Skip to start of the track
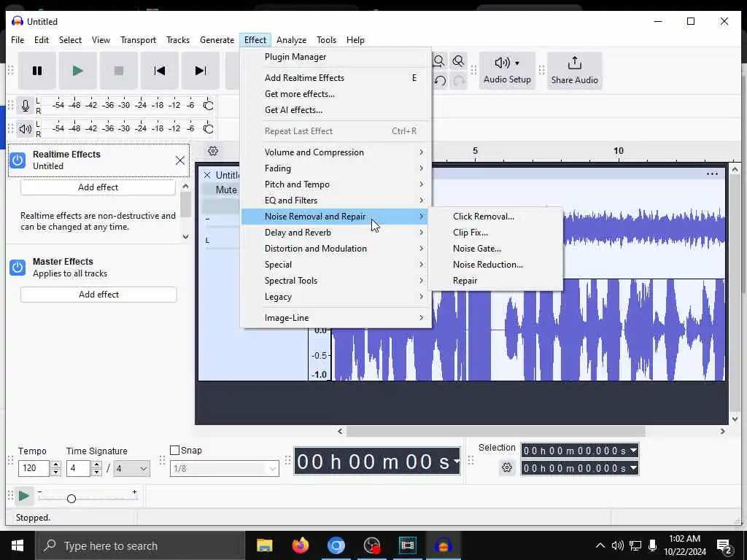747x560 pixels. [x=160, y=71]
